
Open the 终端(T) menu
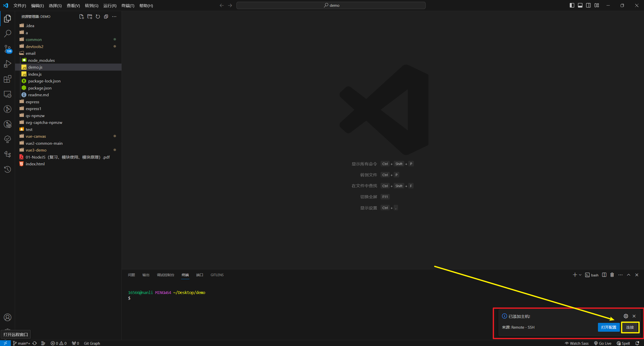[128, 6]
